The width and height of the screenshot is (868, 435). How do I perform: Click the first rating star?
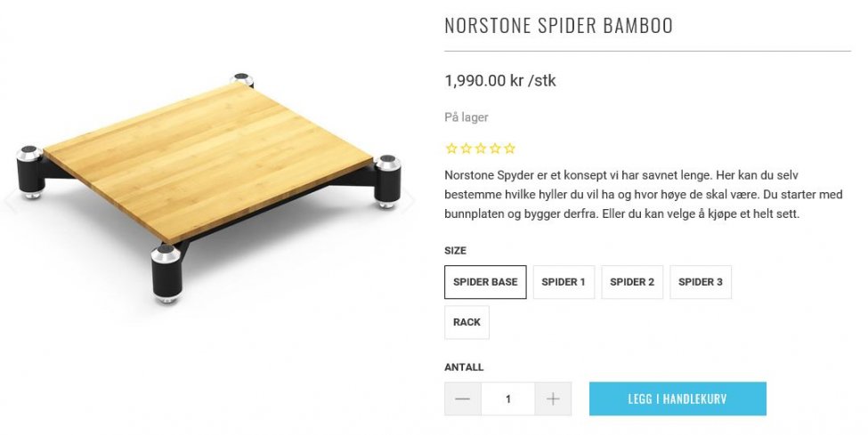(451, 149)
